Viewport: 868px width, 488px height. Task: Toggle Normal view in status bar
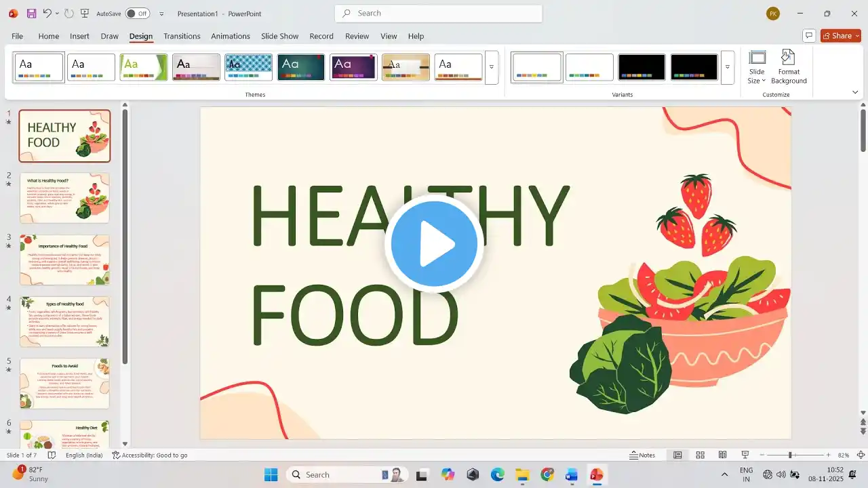pyautogui.click(x=677, y=455)
